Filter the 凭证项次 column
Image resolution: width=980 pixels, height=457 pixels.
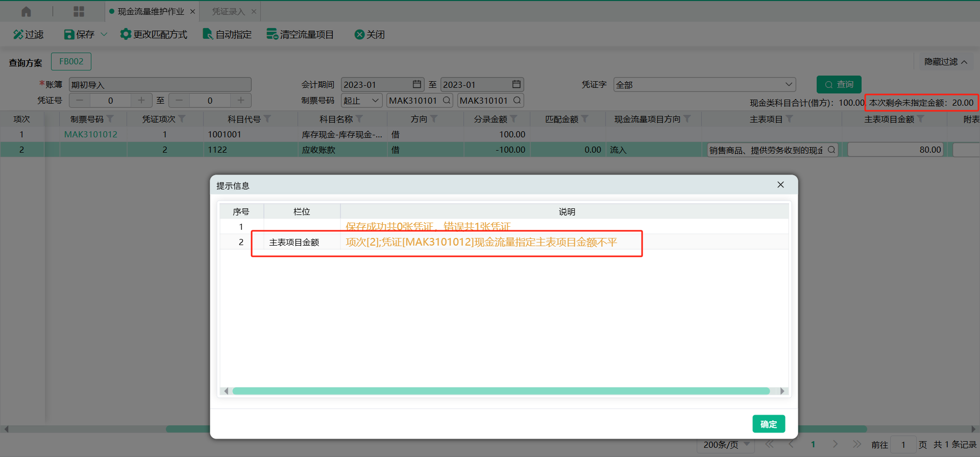pos(182,119)
